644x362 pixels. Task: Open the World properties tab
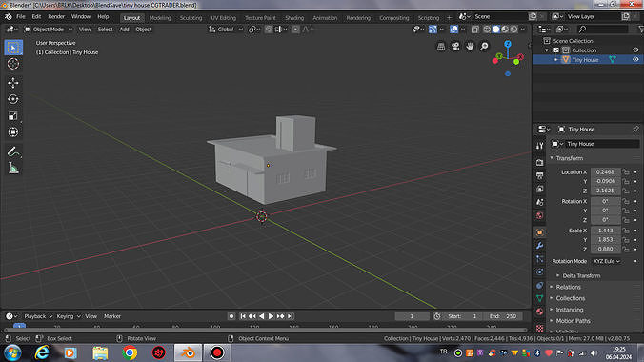[539, 215]
